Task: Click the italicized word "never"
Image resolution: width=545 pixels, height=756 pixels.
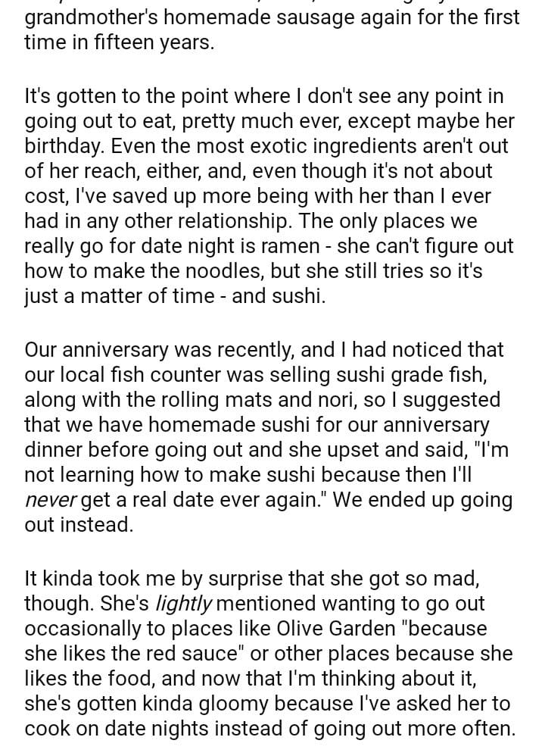Action: (x=50, y=500)
